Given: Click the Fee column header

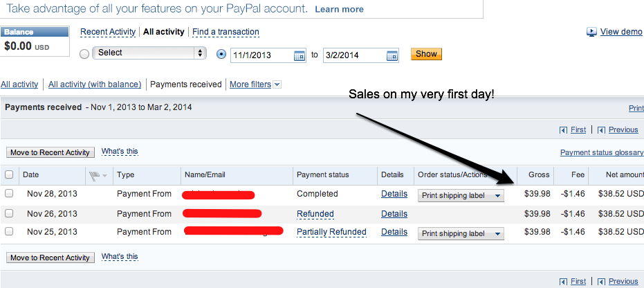Looking at the screenshot, I should tap(578, 174).
